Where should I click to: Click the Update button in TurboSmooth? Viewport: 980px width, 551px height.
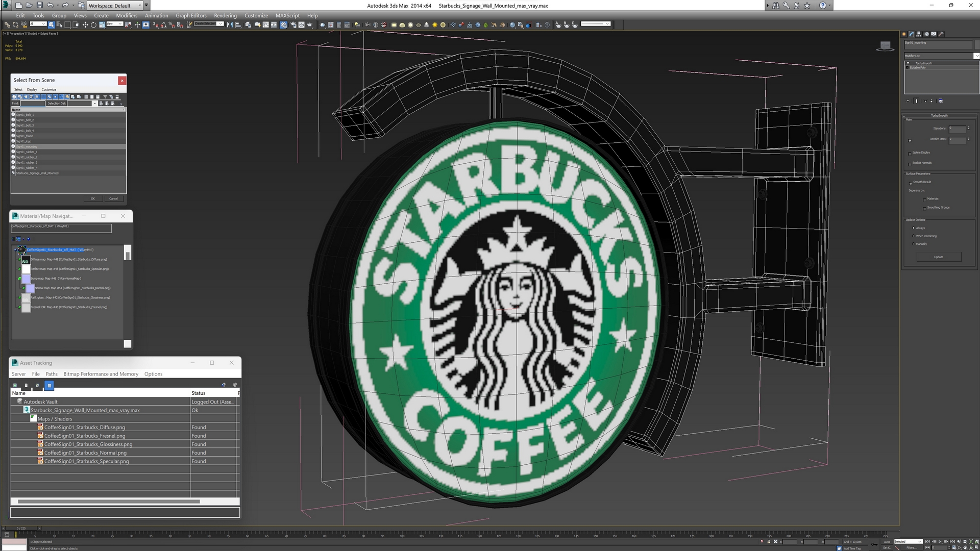click(939, 257)
